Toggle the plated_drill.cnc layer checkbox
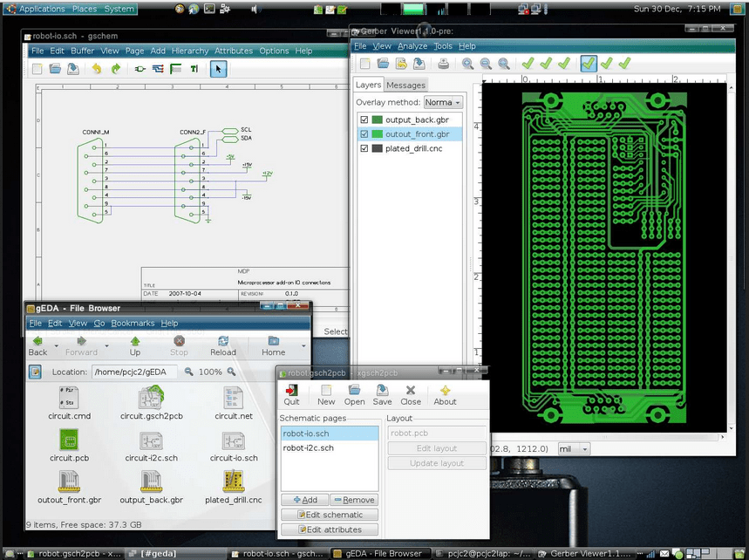The height and width of the screenshot is (560, 749). [364, 149]
